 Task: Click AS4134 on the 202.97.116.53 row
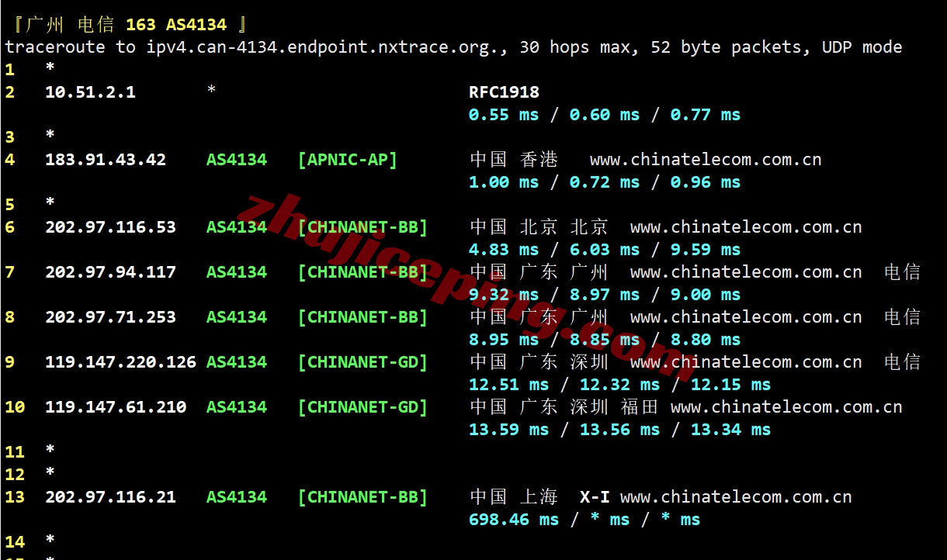click(237, 227)
